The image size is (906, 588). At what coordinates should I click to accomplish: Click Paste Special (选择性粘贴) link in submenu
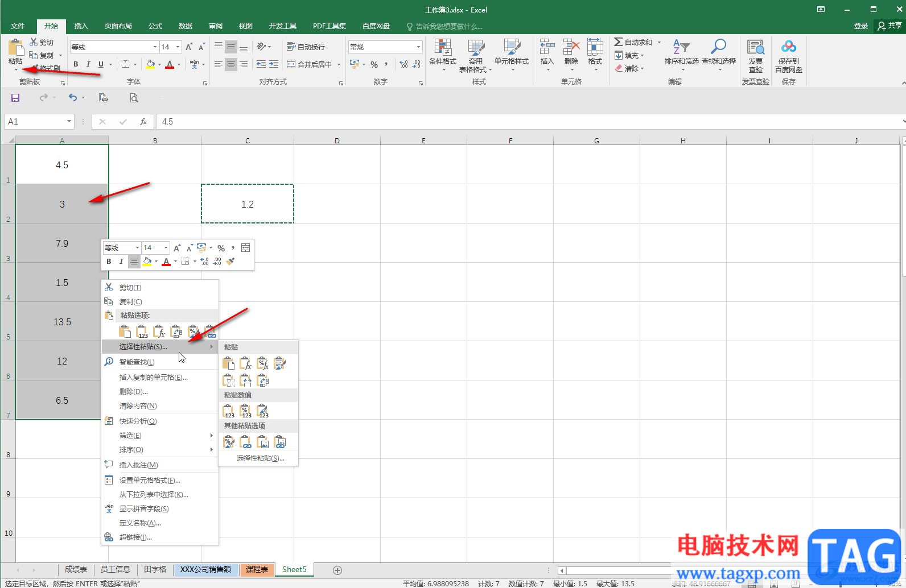click(x=260, y=458)
